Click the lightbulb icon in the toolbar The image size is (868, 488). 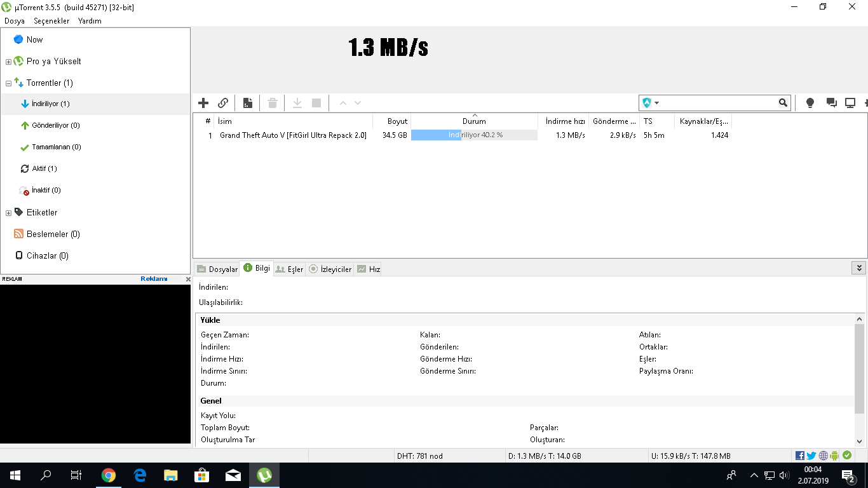tap(810, 103)
